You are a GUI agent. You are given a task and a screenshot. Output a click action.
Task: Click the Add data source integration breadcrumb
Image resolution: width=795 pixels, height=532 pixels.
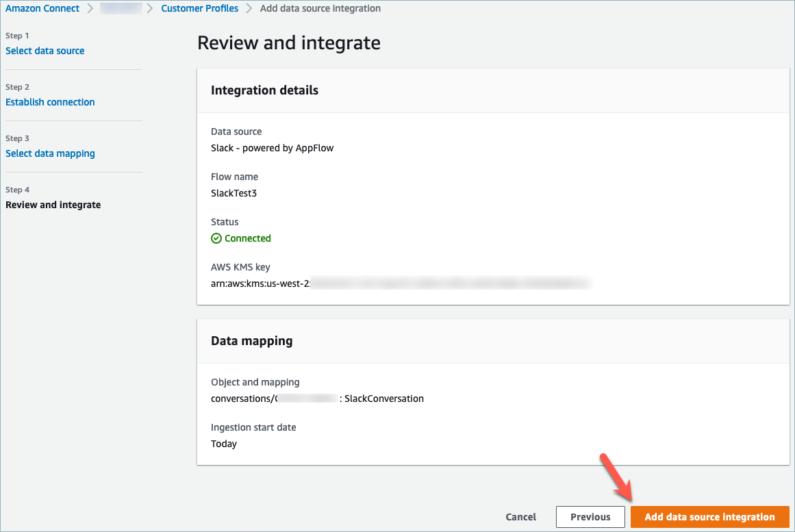point(320,8)
